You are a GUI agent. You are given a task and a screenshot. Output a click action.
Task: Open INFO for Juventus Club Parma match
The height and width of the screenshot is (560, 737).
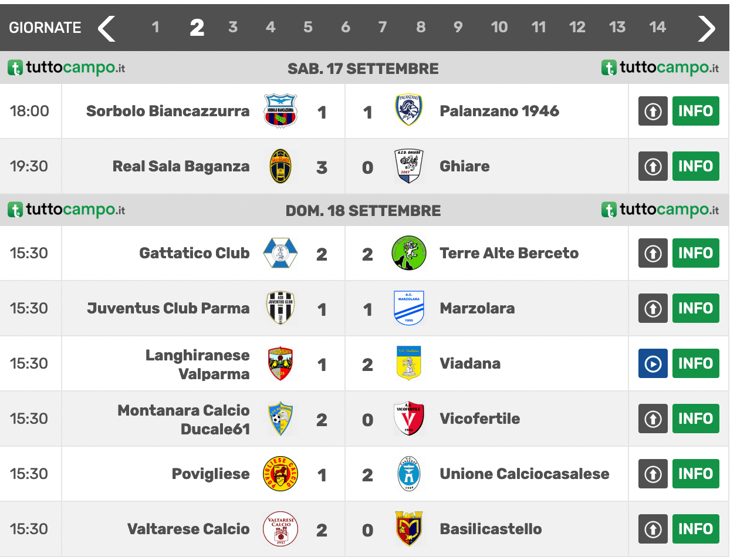[x=695, y=308]
